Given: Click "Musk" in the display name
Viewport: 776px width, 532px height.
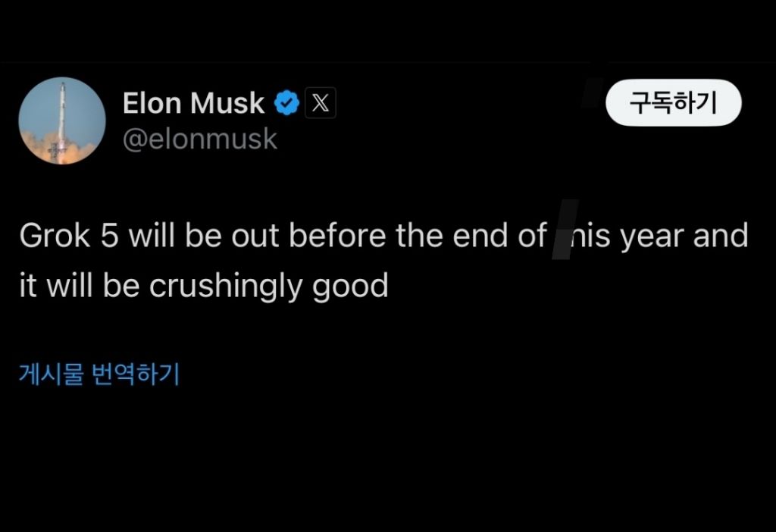Looking at the screenshot, I should point(228,103).
